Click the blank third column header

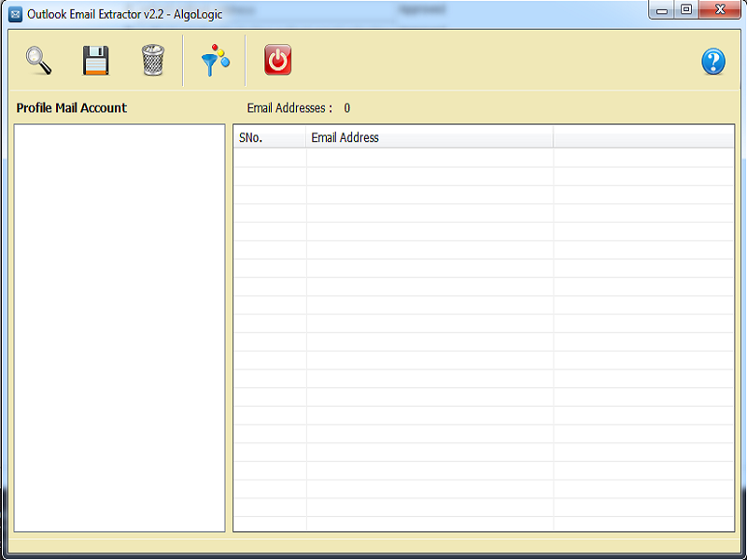(x=643, y=137)
